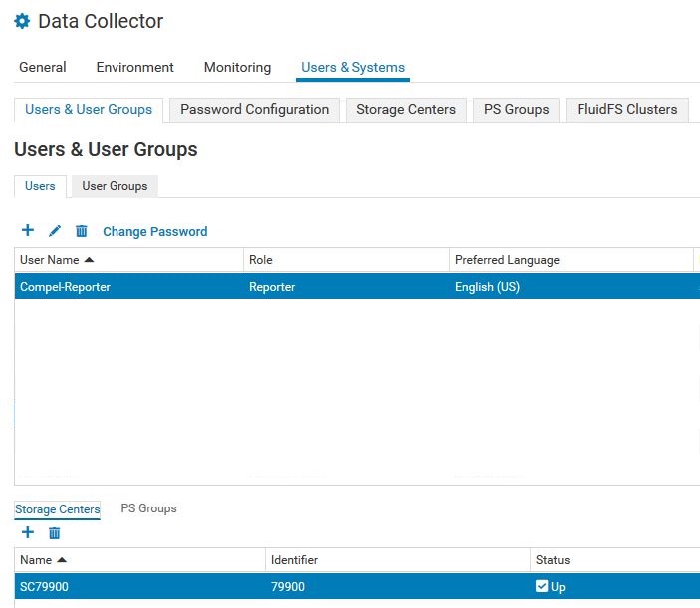
Task: Switch to the Environment tab
Action: tap(134, 68)
